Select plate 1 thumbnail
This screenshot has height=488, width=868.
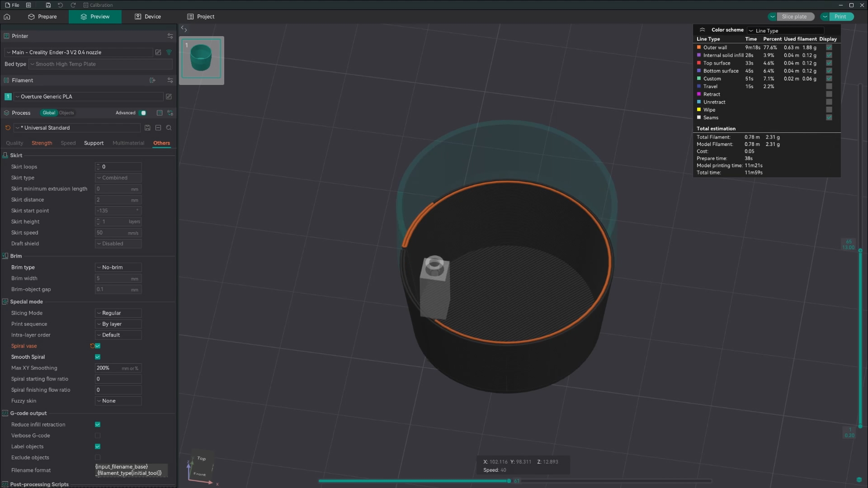pyautogui.click(x=201, y=59)
